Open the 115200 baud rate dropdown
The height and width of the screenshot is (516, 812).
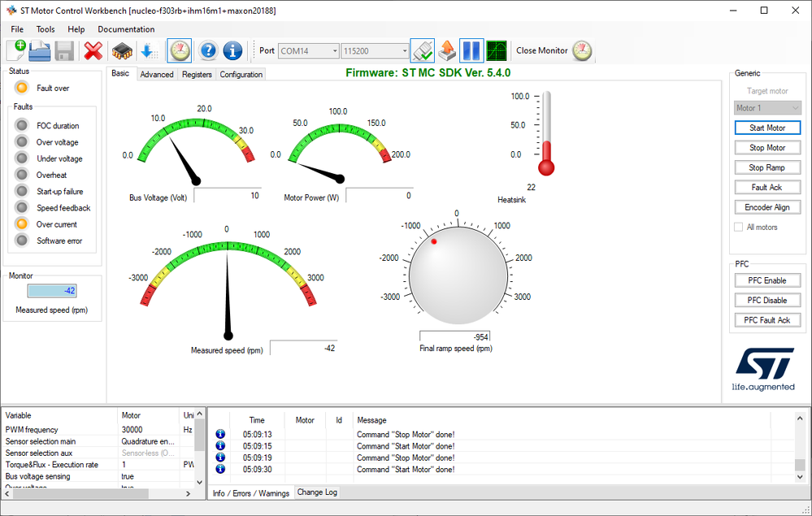click(376, 50)
